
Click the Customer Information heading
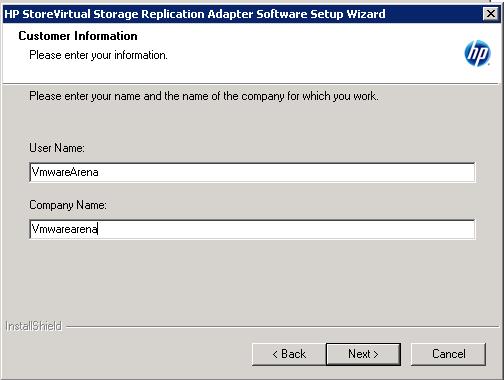[78, 36]
